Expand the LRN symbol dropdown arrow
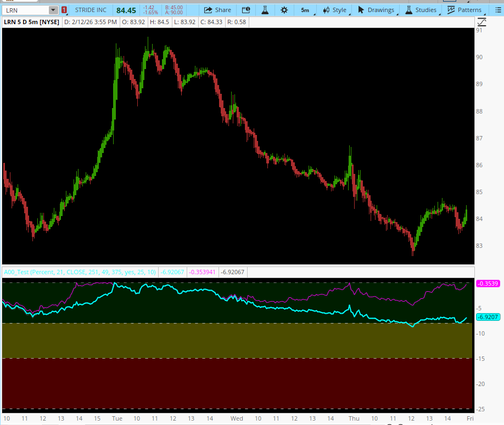Screen dimensions: 504x425 (x=53, y=10)
